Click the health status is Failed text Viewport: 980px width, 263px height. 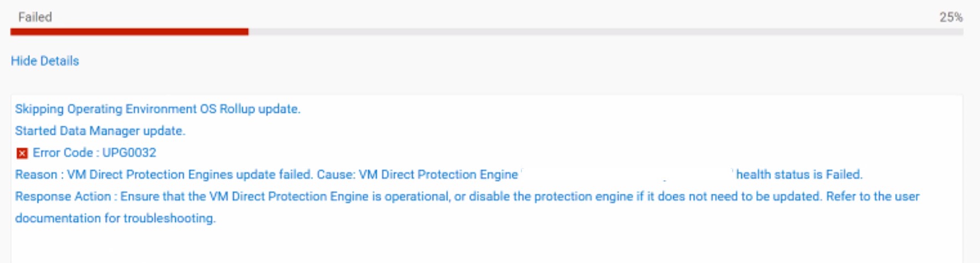pyautogui.click(x=799, y=175)
